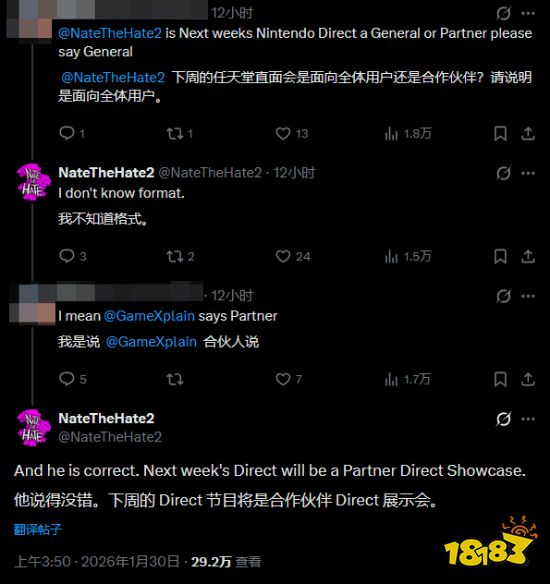
Task: Repost the GameXplain says Partner reply
Action: coord(174,379)
